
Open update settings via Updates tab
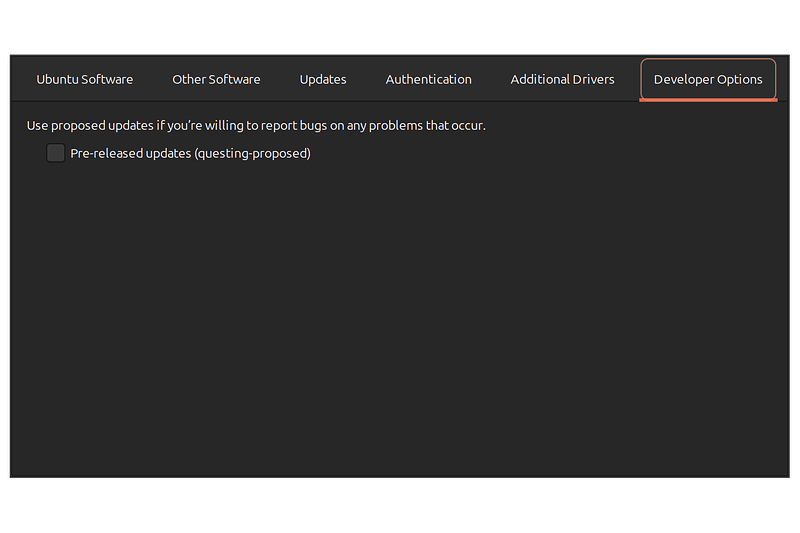323,80
